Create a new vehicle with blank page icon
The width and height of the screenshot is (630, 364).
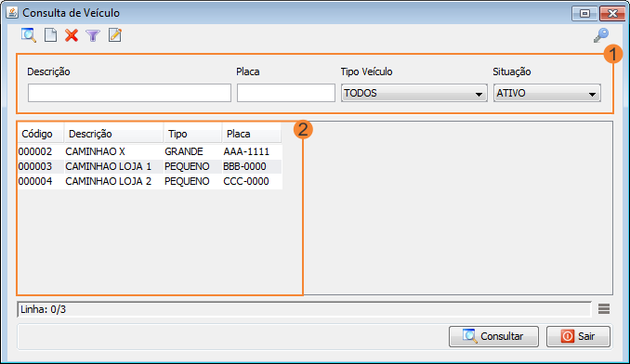tap(50, 35)
